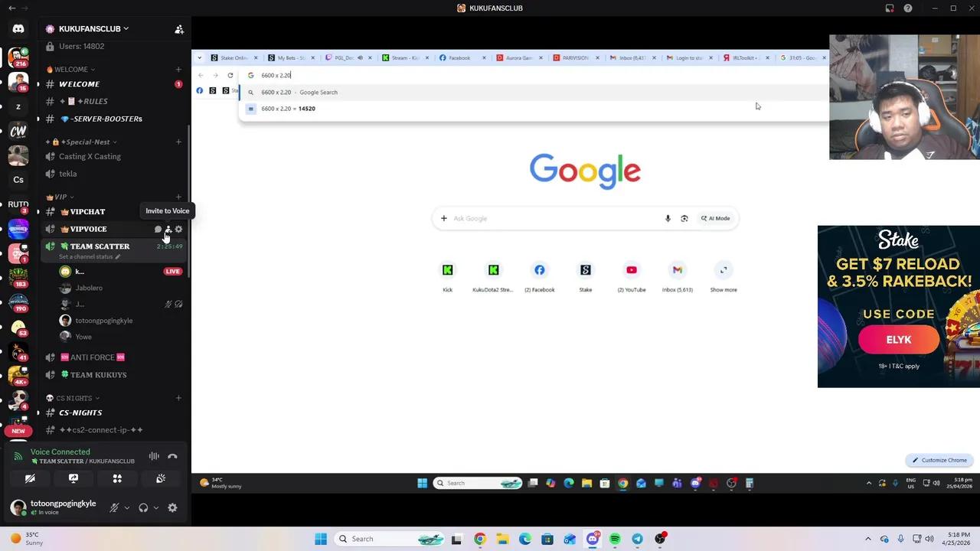Add a channel to CS NIGHTS category

(178, 398)
